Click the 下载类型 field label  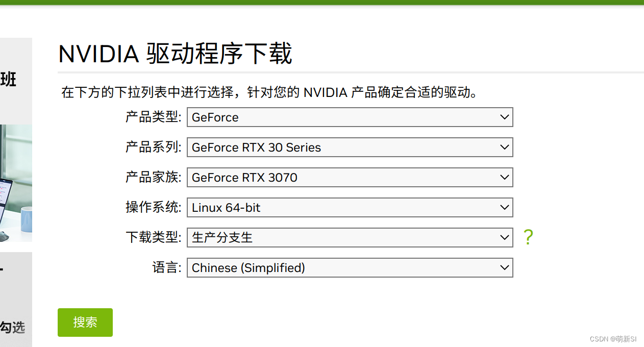click(153, 237)
